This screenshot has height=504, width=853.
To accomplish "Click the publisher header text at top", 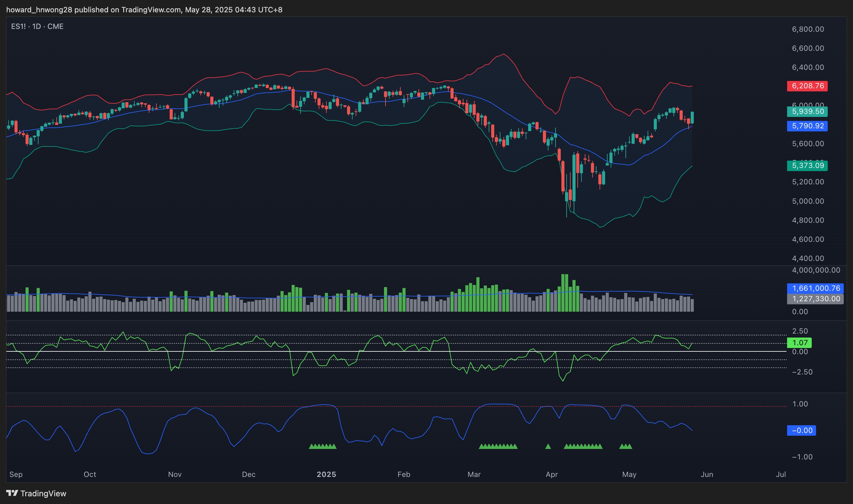I will (x=144, y=10).
